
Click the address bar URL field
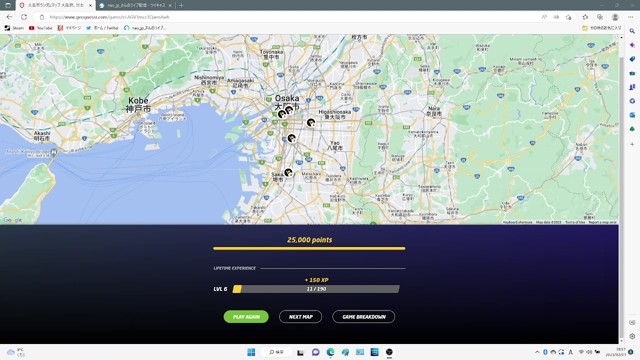pyautogui.click(x=286, y=17)
